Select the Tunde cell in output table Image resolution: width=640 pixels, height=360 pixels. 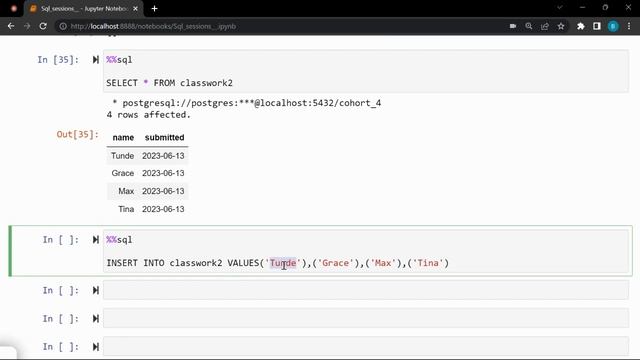122,156
